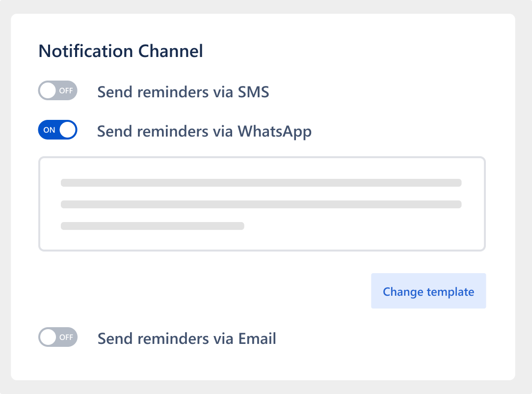Click the Email toggle's circular knob
The width and height of the screenshot is (532, 394).
pyautogui.click(x=48, y=337)
